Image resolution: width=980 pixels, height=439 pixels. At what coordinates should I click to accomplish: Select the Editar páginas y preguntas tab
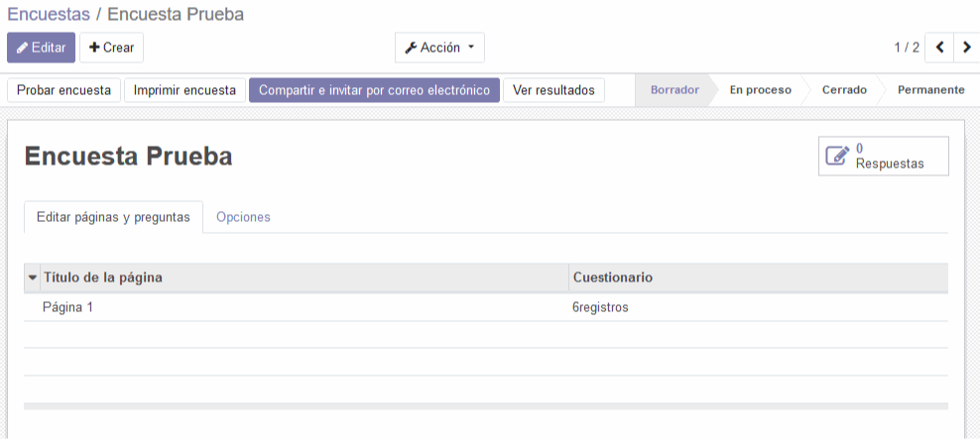point(113,217)
